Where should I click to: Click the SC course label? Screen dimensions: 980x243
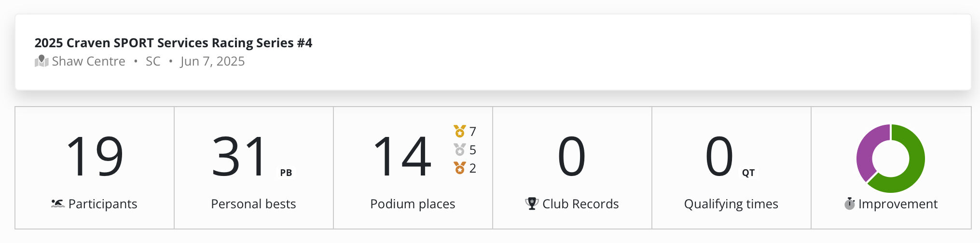pyautogui.click(x=153, y=61)
